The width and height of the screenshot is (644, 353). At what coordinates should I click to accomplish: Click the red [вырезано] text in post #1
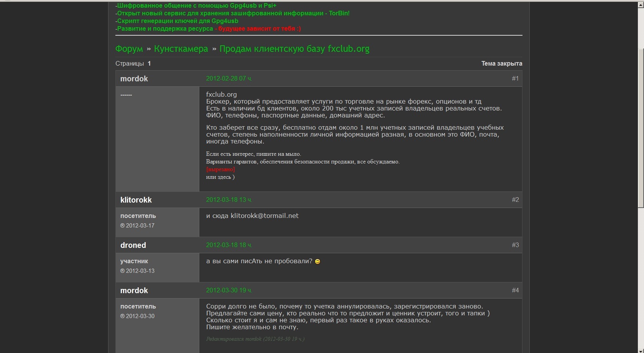tap(220, 169)
